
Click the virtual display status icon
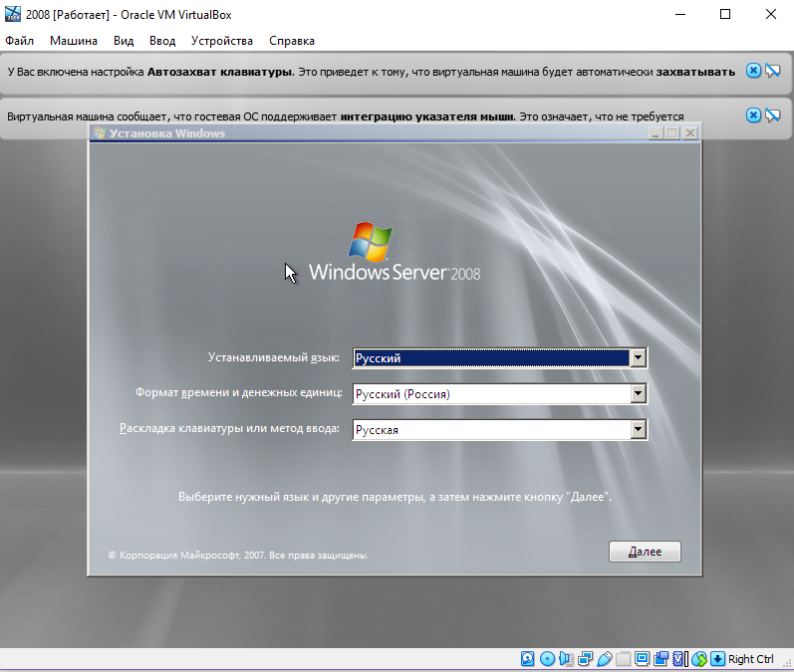click(x=643, y=659)
